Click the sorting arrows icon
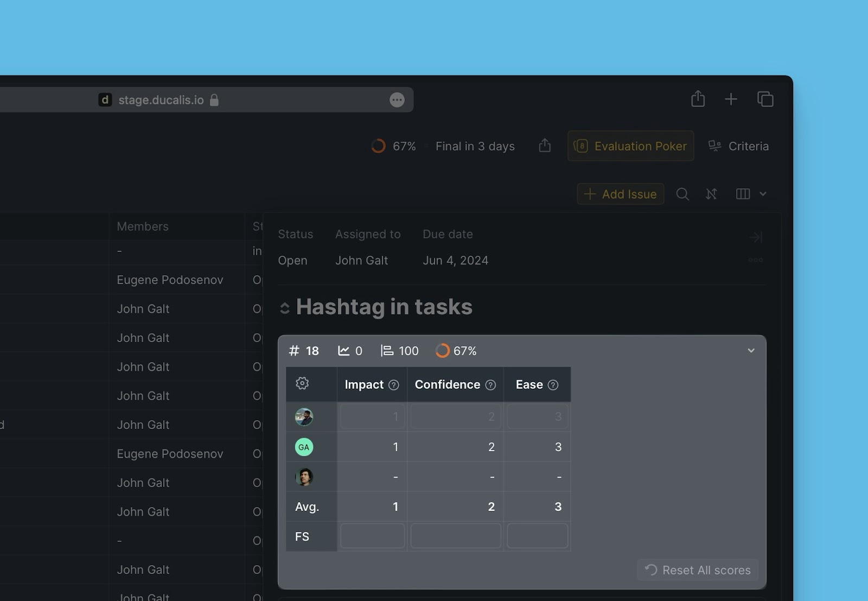 [711, 194]
